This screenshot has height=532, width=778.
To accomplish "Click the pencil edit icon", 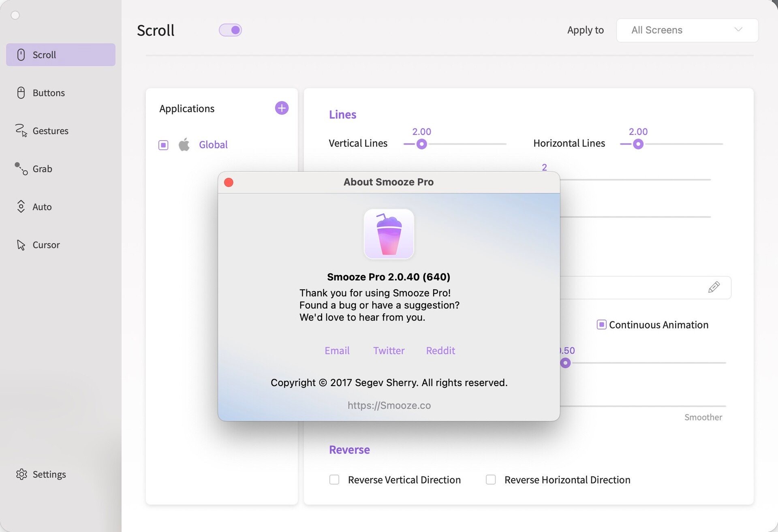I will point(714,287).
